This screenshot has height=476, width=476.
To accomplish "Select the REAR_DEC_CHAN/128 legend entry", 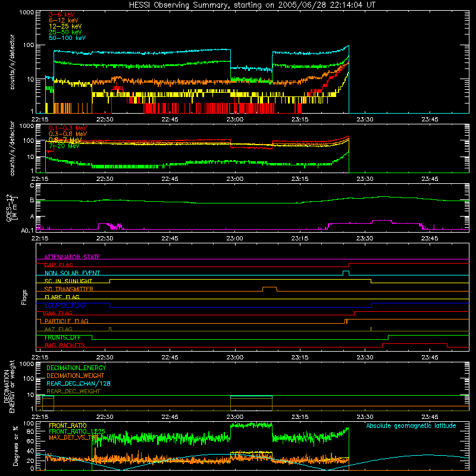I will coord(79,384).
